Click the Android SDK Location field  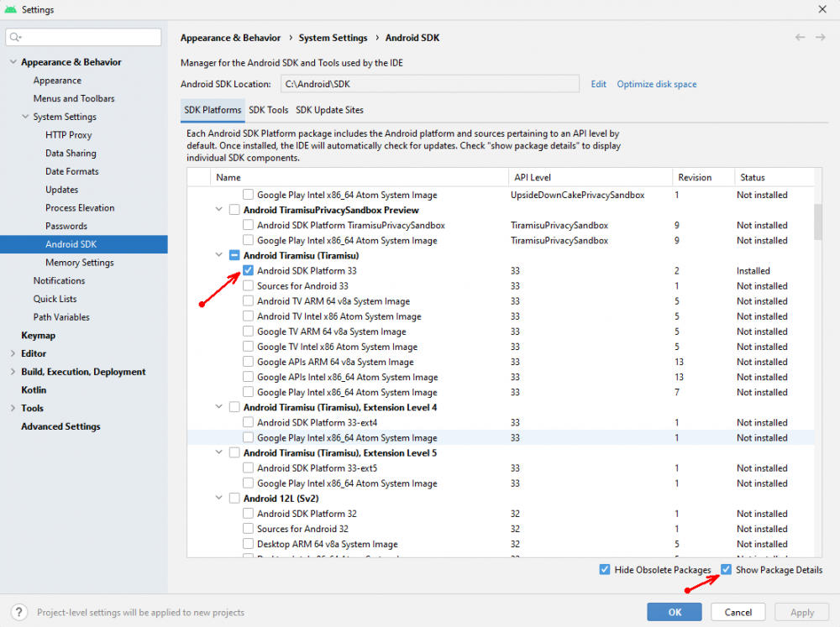429,84
